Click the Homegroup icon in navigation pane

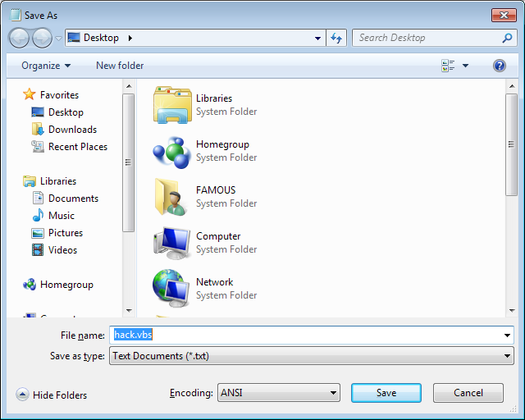[30, 285]
